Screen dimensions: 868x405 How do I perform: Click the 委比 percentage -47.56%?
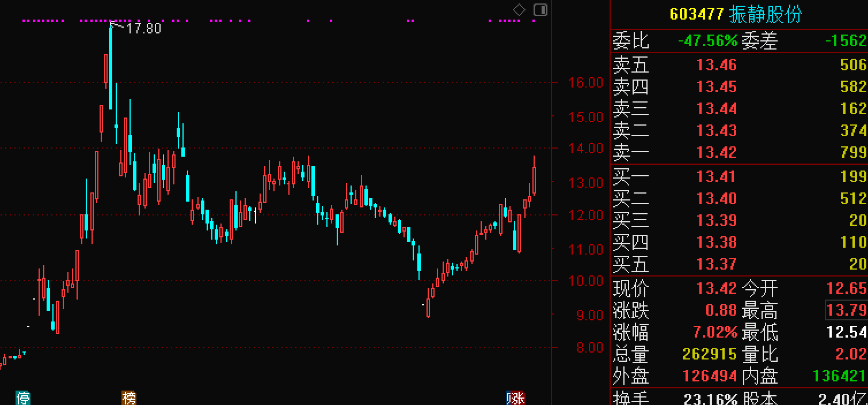[x=707, y=40]
